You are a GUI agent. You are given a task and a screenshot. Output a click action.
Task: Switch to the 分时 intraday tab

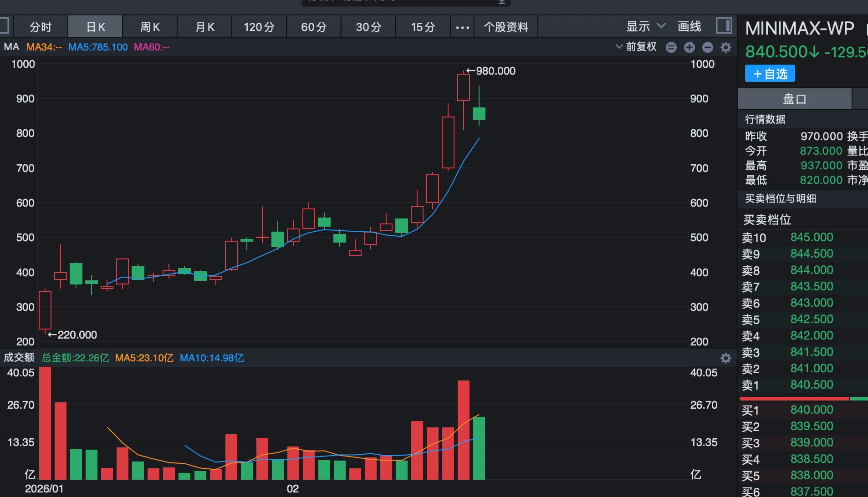[41, 26]
